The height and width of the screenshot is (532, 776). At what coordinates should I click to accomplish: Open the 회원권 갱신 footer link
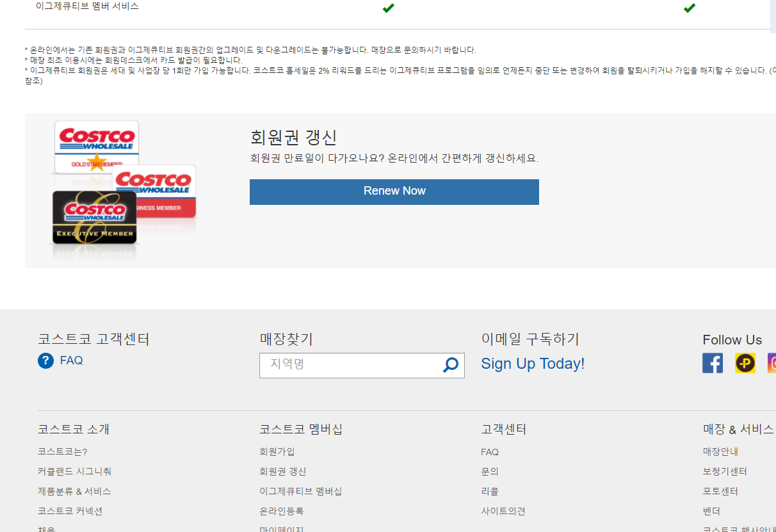pyautogui.click(x=283, y=471)
